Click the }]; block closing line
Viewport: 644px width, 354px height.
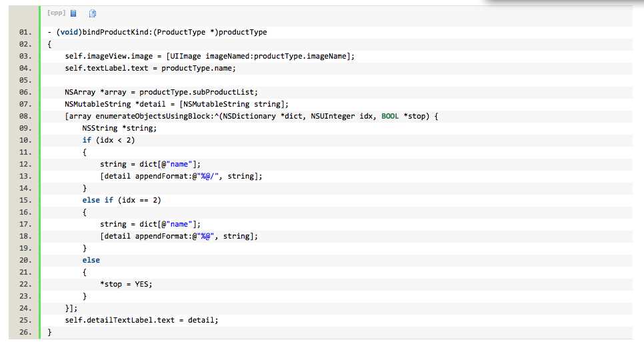click(x=71, y=308)
